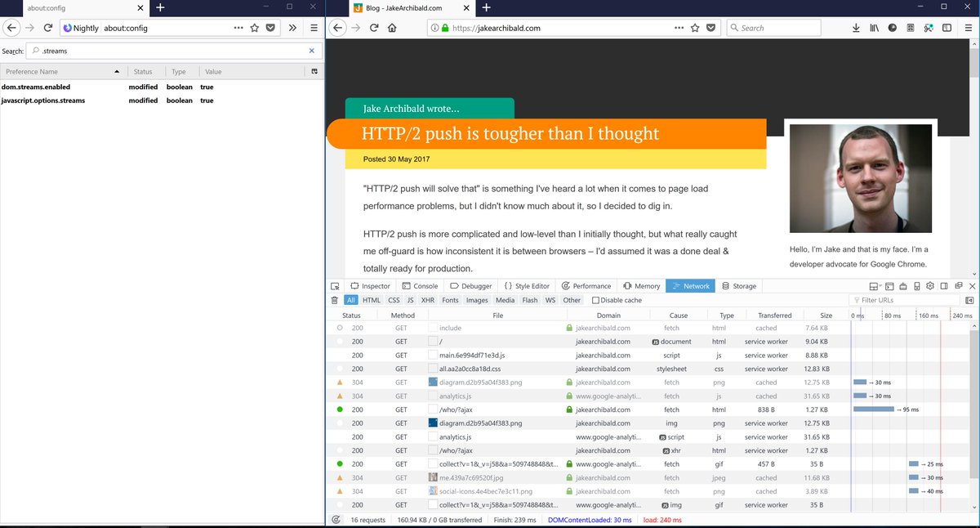Open the Performance tab
Screen dimensions: 980x528
[586, 286]
